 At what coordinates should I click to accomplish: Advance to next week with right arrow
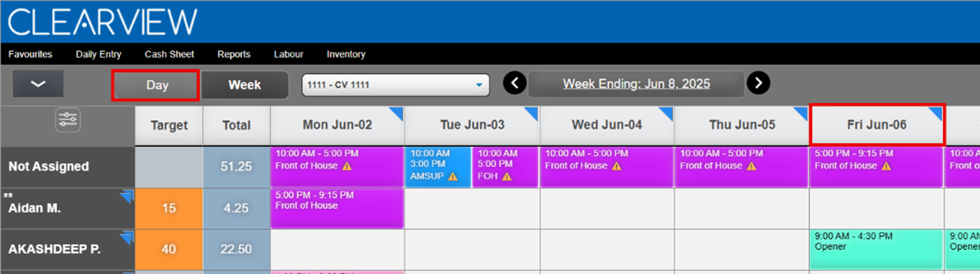tap(758, 84)
